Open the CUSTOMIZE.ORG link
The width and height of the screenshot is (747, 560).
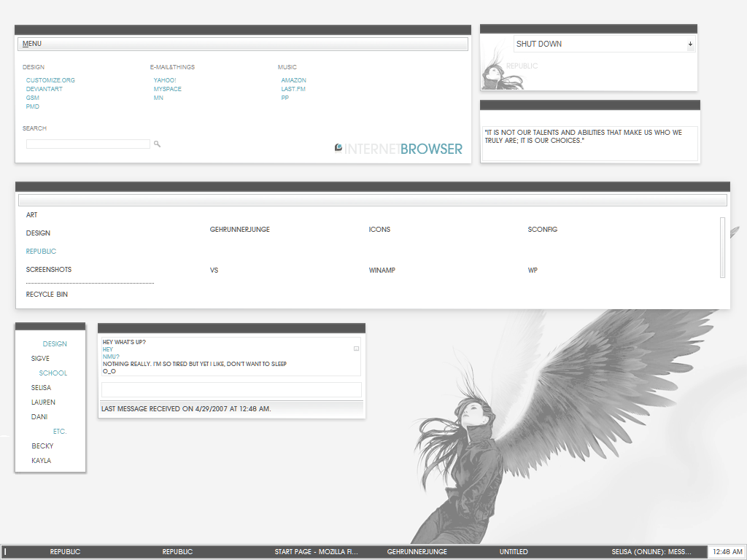(x=50, y=80)
